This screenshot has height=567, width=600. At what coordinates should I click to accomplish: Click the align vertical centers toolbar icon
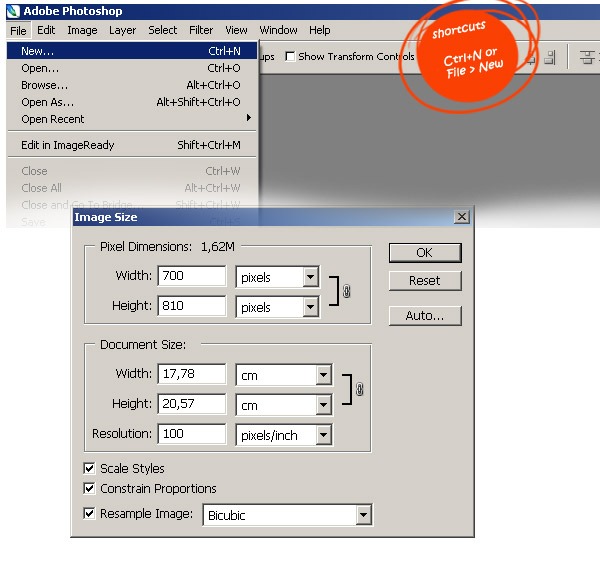(587, 57)
